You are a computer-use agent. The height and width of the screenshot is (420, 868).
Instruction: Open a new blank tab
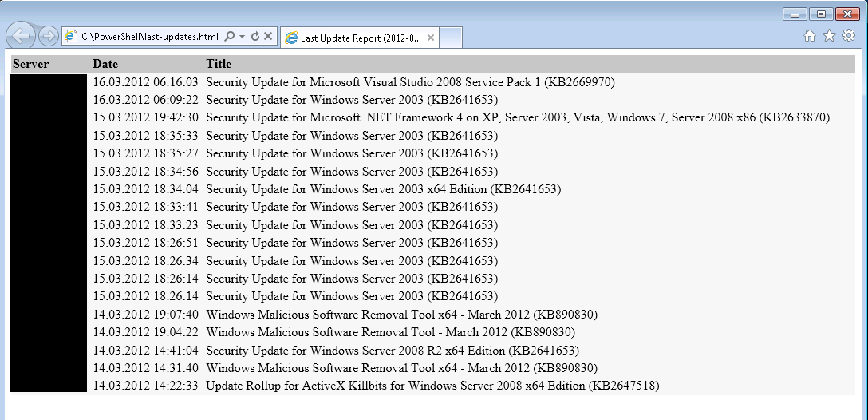click(451, 38)
